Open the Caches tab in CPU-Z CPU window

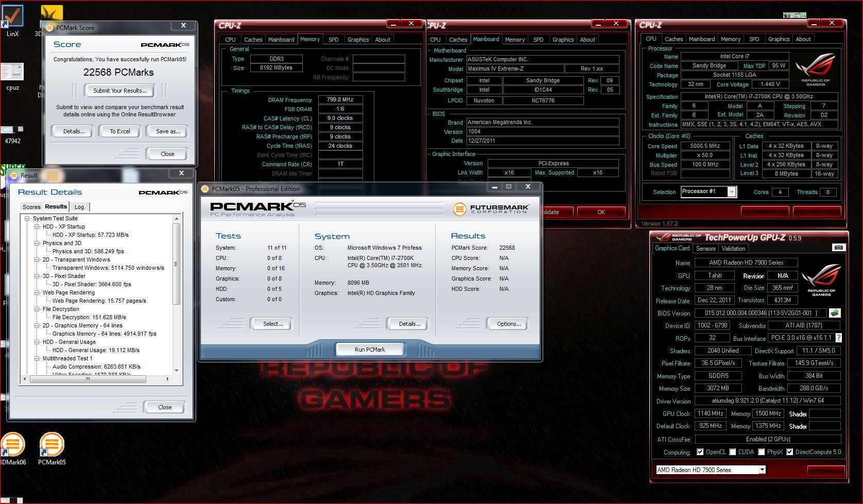point(674,39)
